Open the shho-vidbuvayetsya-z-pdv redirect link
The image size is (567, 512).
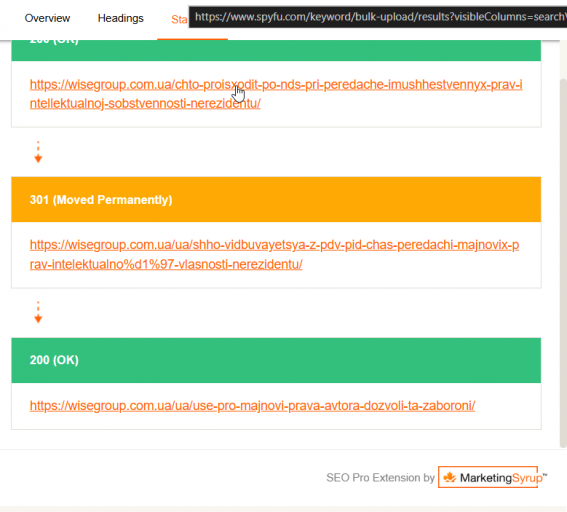(x=274, y=255)
